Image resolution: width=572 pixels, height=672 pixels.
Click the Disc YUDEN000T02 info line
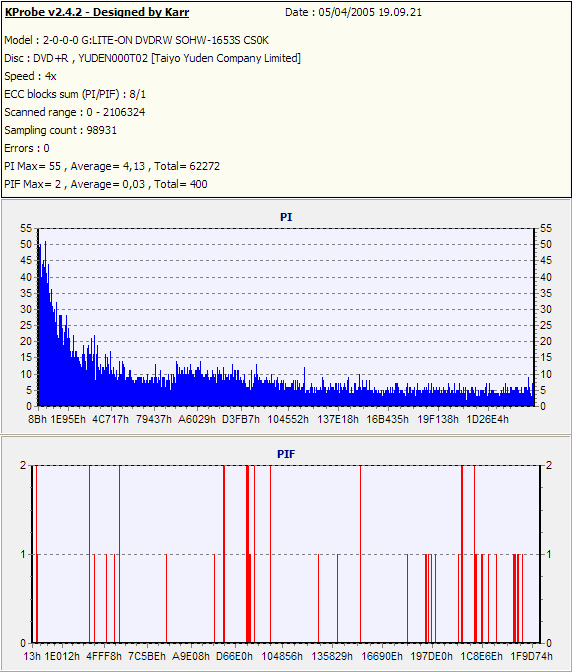(153, 58)
